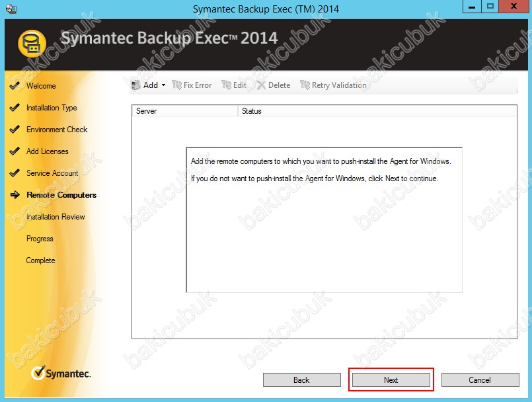This screenshot has width=532, height=402.
Task: Click the Add text in toolbar
Action: coord(151,85)
